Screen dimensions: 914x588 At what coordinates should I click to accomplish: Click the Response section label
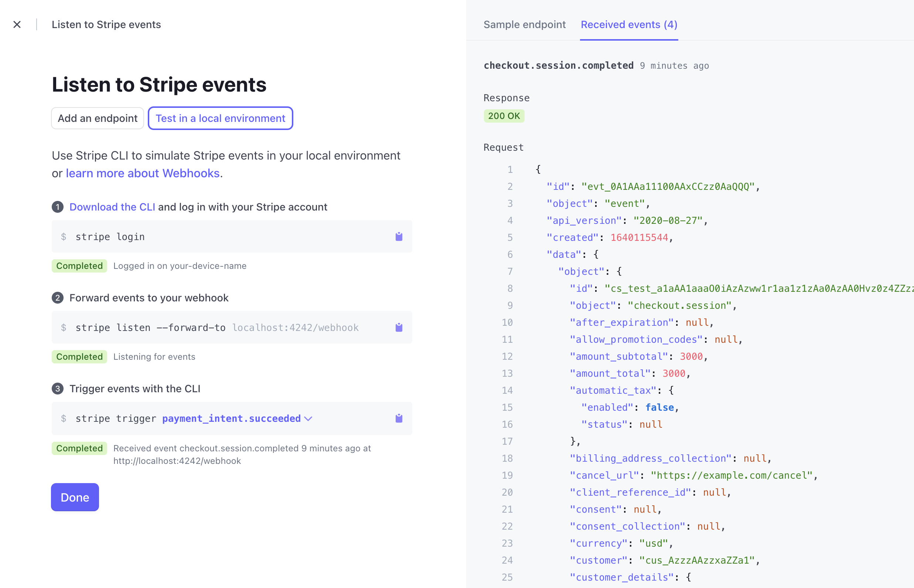(x=507, y=98)
